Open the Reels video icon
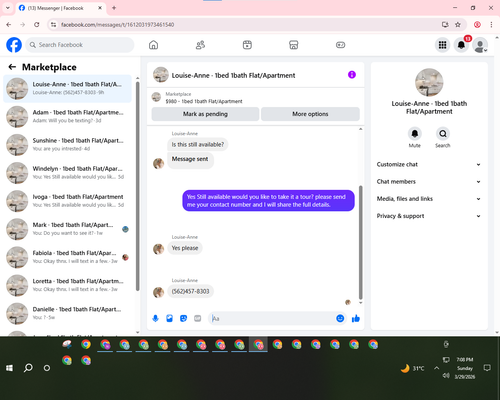The width and height of the screenshot is (500, 400). 247,45
